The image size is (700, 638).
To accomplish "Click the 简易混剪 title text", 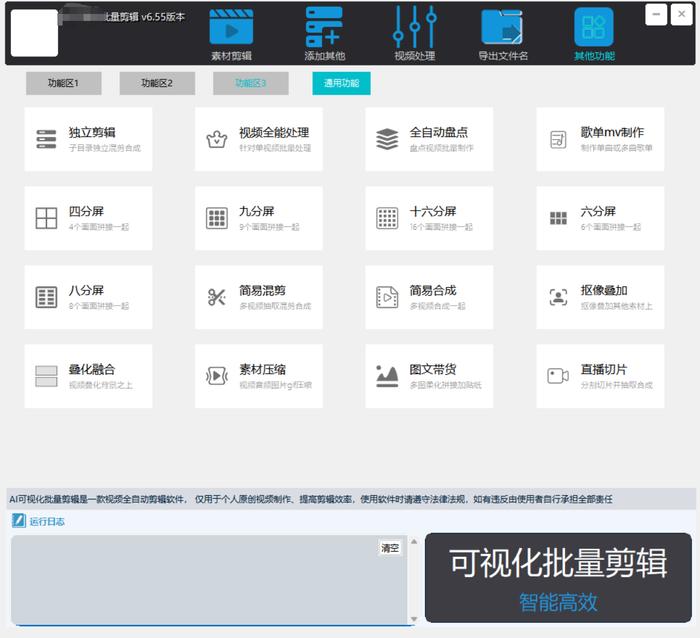I will tap(262, 290).
